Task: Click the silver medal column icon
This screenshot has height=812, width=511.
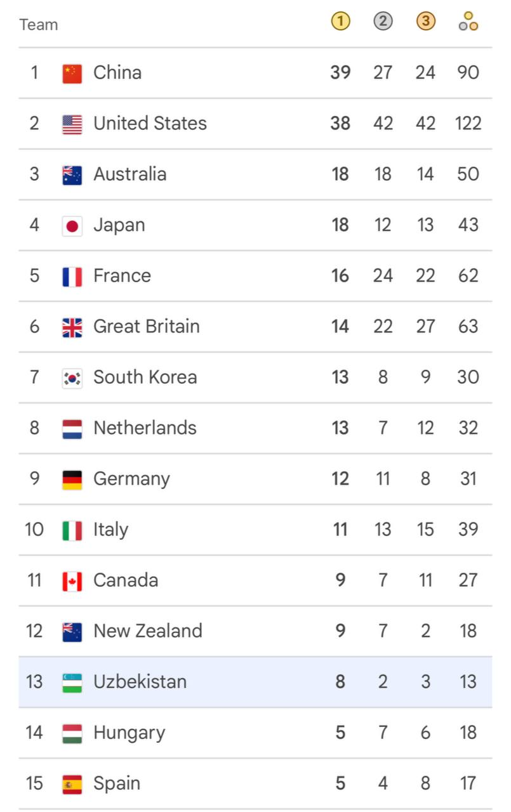Action: (x=383, y=22)
